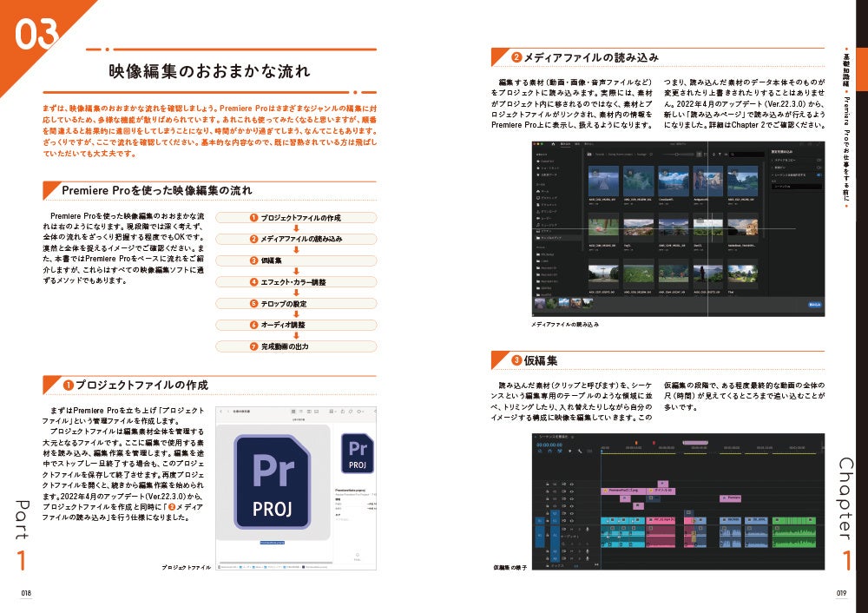Click the step label エフェクト・カラー調整
The width and height of the screenshot is (868, 613).
293,282
